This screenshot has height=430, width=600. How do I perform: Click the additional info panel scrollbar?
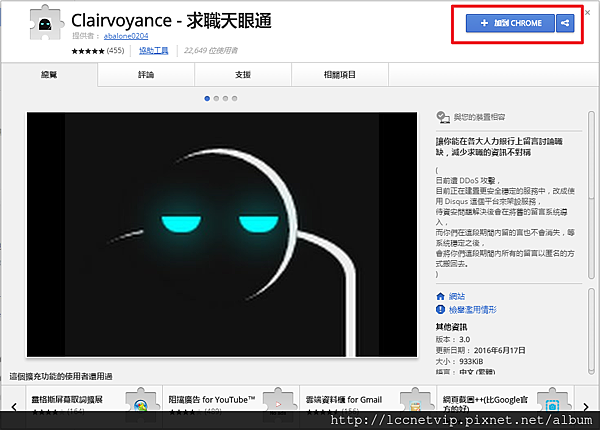pyautogui.click(x=591, y=331)
